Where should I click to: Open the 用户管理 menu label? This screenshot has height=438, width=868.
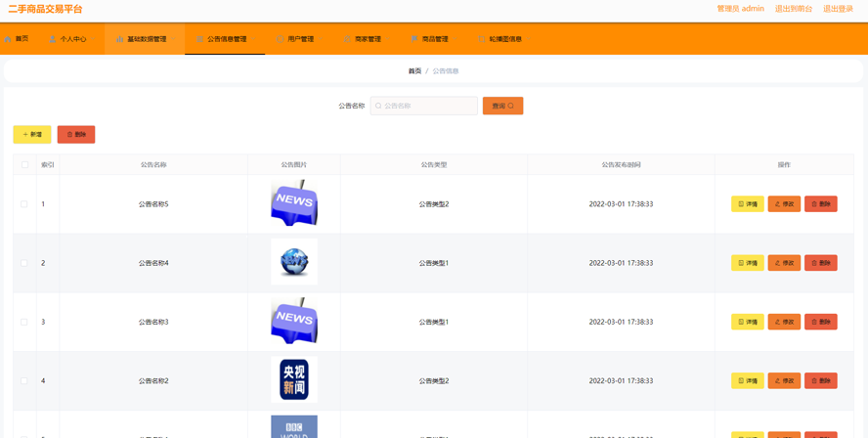tap(301, 39)
